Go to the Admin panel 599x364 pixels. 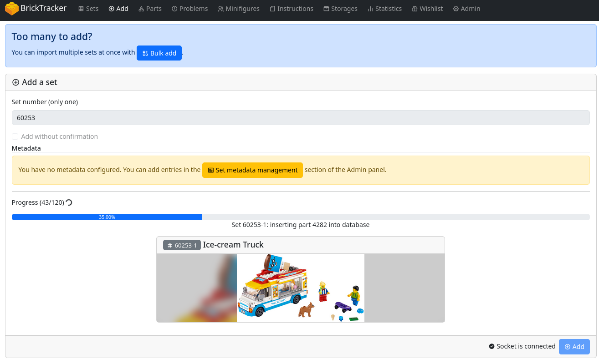(x=466, y=9)
